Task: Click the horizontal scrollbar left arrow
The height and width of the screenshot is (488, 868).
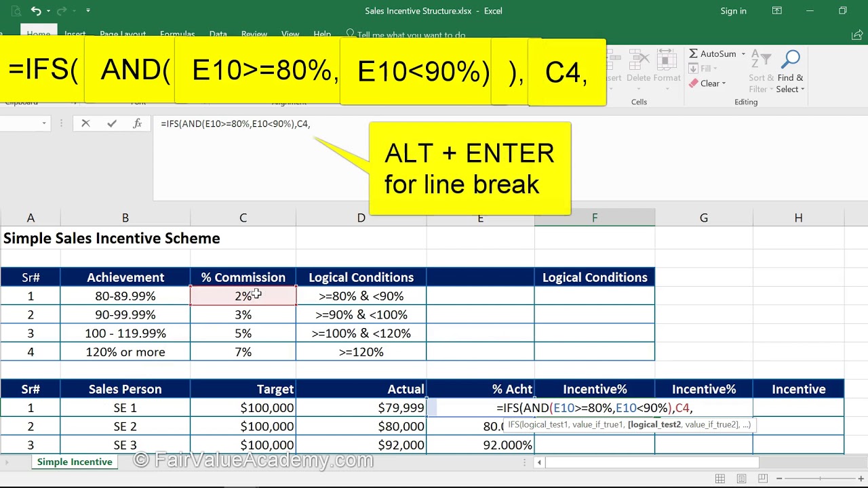Action: 539,462
